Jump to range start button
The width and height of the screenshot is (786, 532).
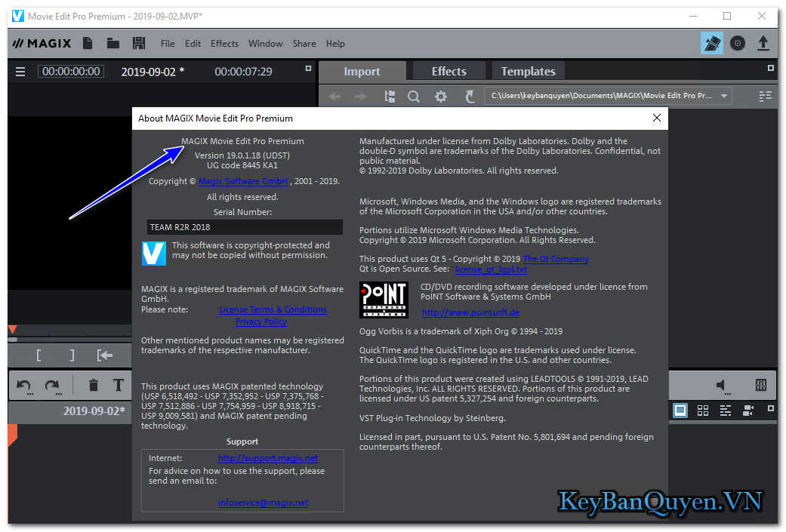point(105,355)
